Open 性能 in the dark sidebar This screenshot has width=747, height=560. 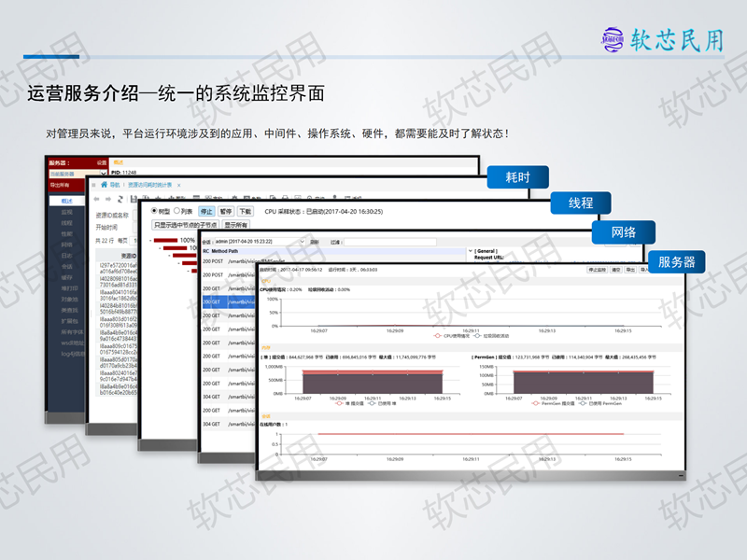[66, 234]
